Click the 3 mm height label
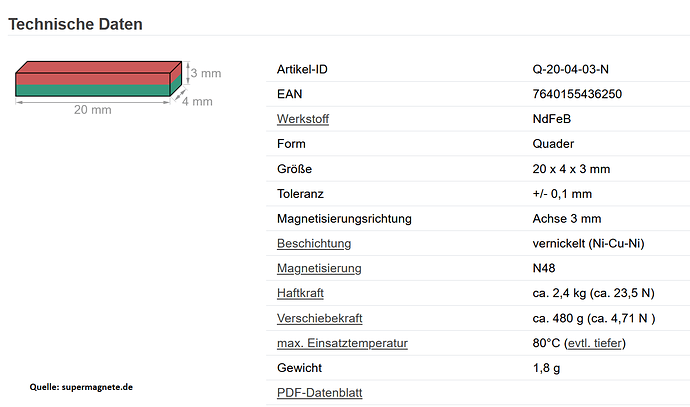This screenshot has width=690, height=407. 206,73
